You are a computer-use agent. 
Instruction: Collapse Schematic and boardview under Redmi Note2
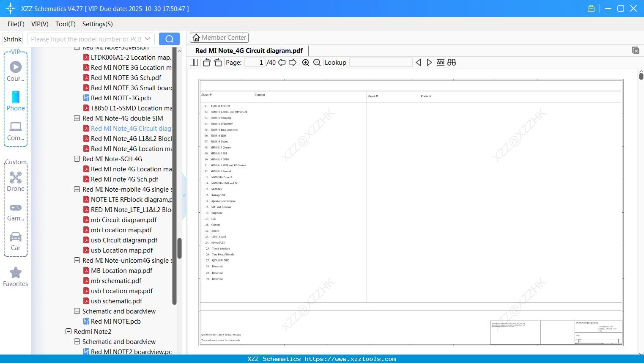click(x=77, y=342)
